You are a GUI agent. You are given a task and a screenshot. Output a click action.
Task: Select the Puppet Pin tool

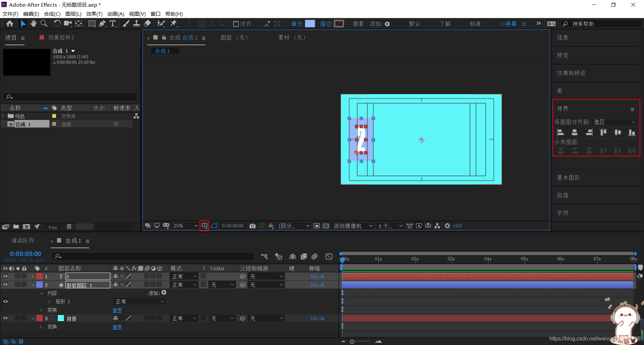point(174,23)
